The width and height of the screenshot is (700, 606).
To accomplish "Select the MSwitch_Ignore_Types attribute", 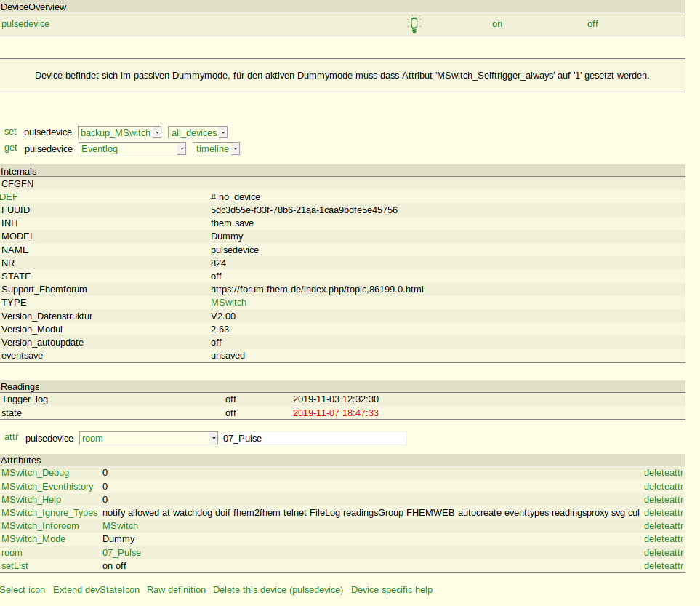I will (x=49, y=513).
